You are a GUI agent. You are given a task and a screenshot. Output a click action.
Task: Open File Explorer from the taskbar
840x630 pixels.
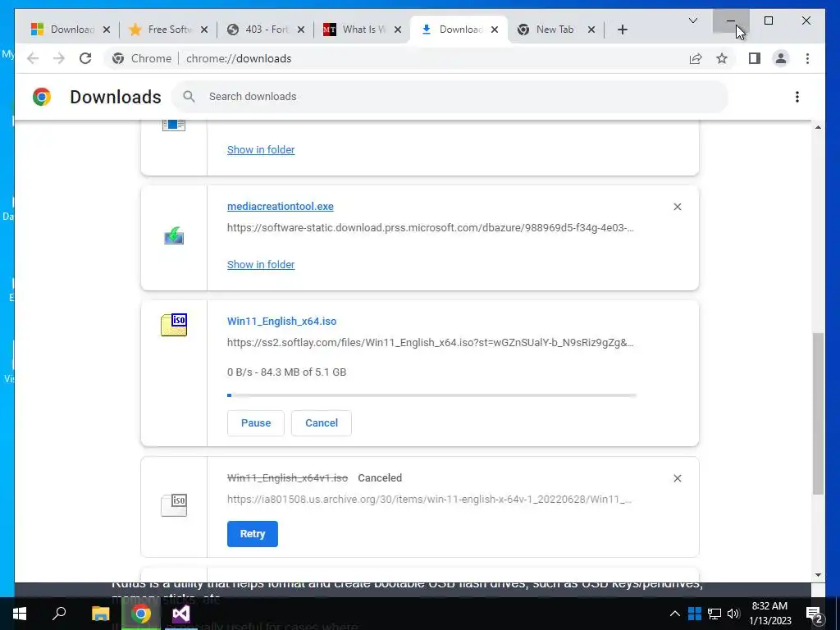tap(100, 614)
